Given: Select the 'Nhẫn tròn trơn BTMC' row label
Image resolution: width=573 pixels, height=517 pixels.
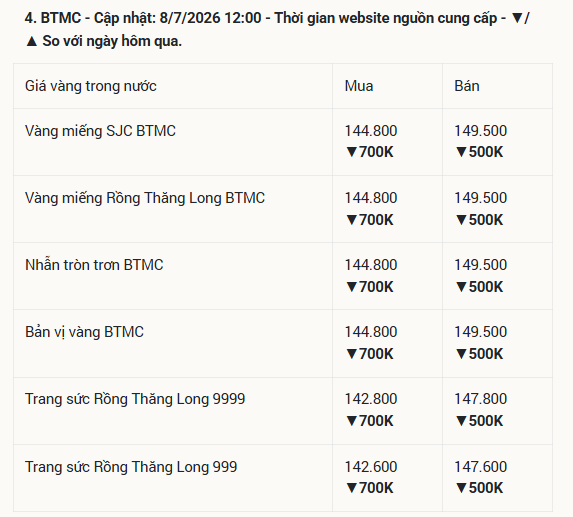Looking at the screenshot, I should pyautogui.click(x=94, y=265).
